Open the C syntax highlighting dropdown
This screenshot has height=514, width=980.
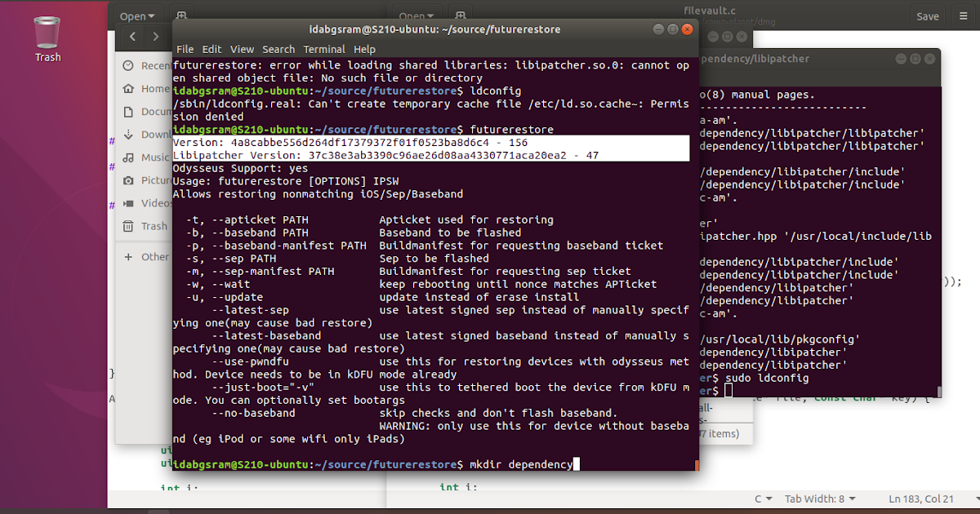(762, 498)
